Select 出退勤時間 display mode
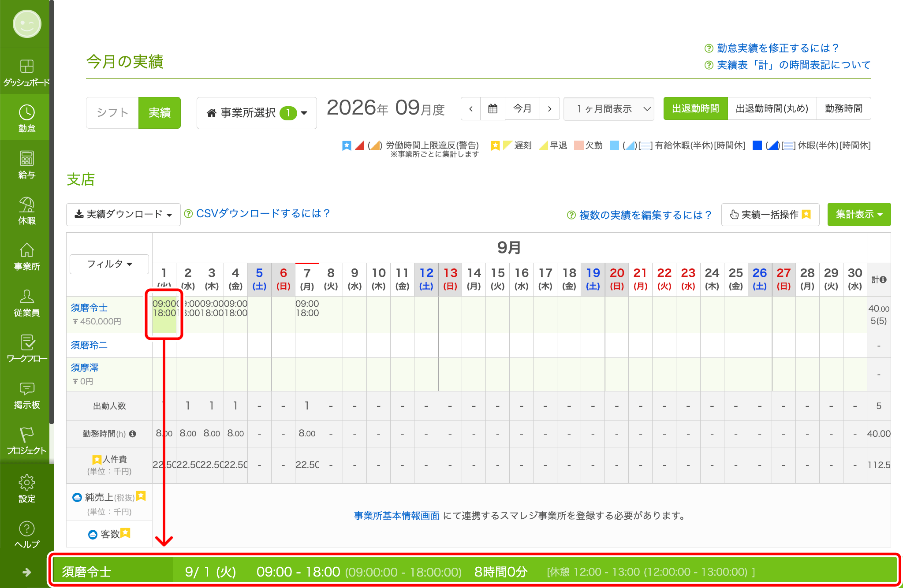Image resolution: width=903 pixels, height=588 pixels. click(x=695, y=108)
